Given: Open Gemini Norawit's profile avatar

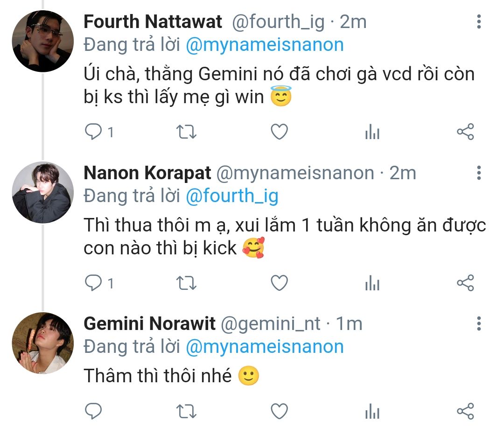Looking at the screenshot, I should pyautogui.click(x=43, y=343).
